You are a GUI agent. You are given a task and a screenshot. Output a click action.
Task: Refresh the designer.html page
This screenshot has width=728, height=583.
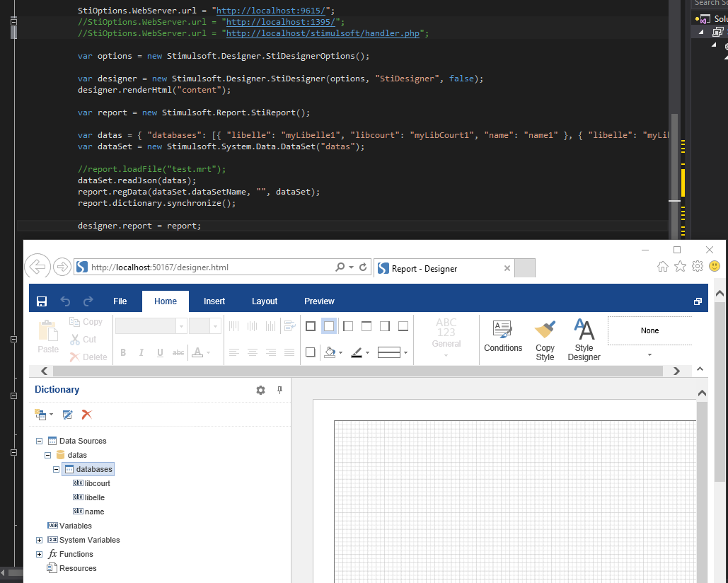tap(363, 267)
